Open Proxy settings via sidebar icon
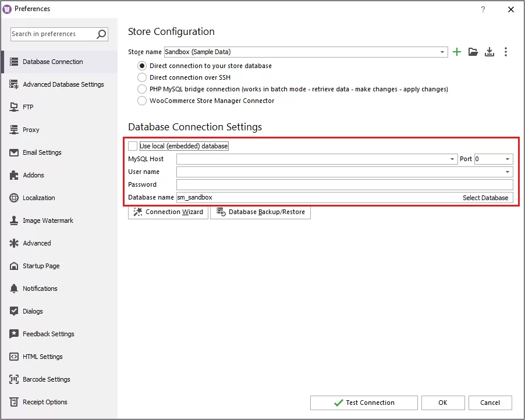Screen dimensions: 525x420 13,130
